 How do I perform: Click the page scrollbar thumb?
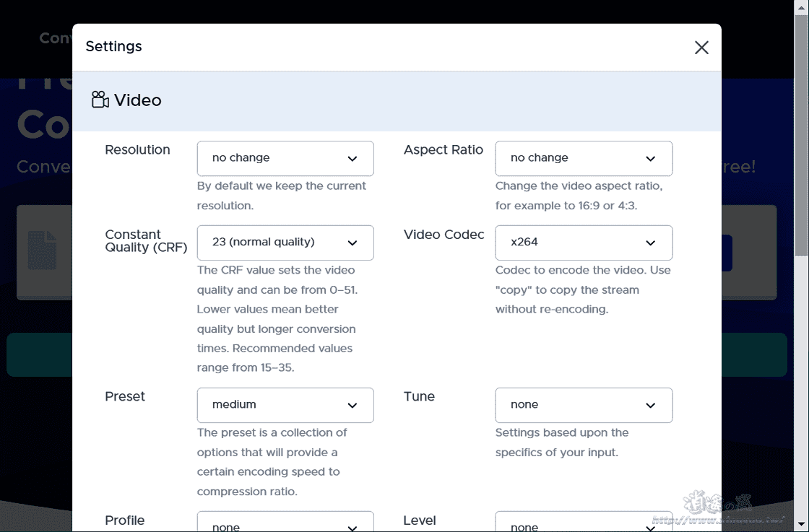coord(801,130)
